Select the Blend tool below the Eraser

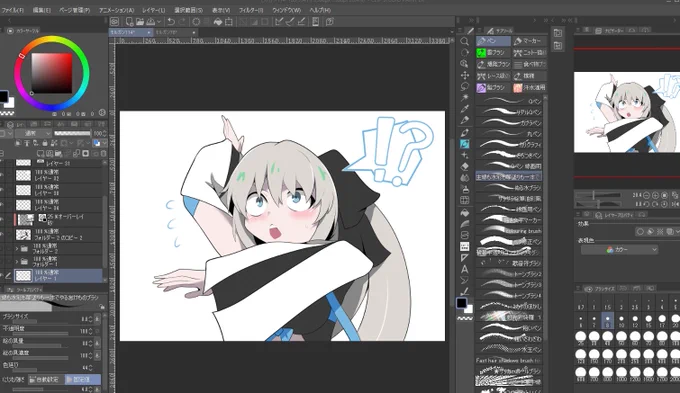coord(464,178)
